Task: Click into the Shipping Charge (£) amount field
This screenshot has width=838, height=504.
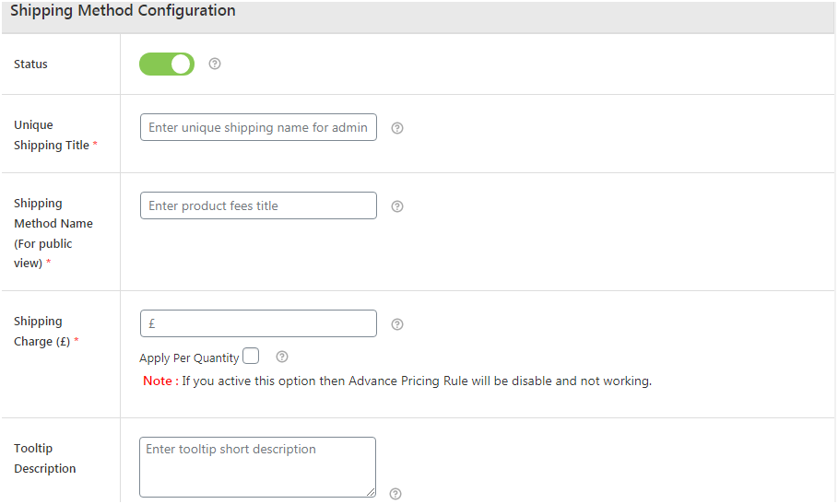Action: [258, 323]
